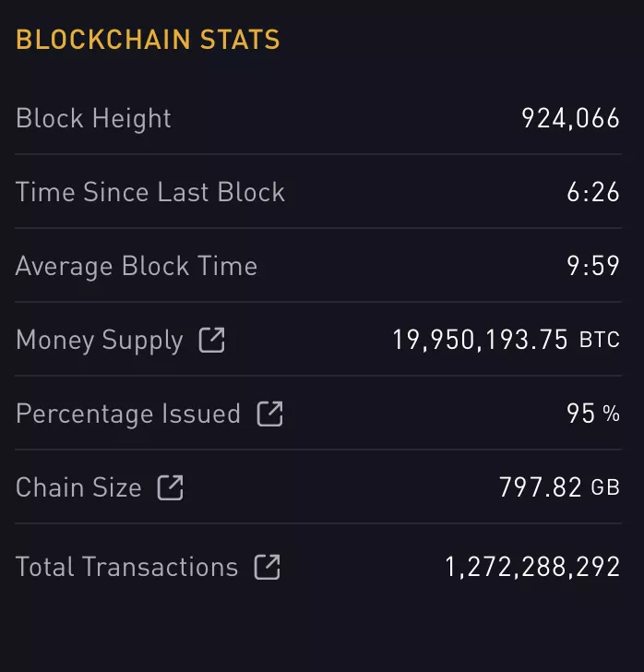Click the Block Height label
This screenshot has height=672, width=644.
point(93,118)
